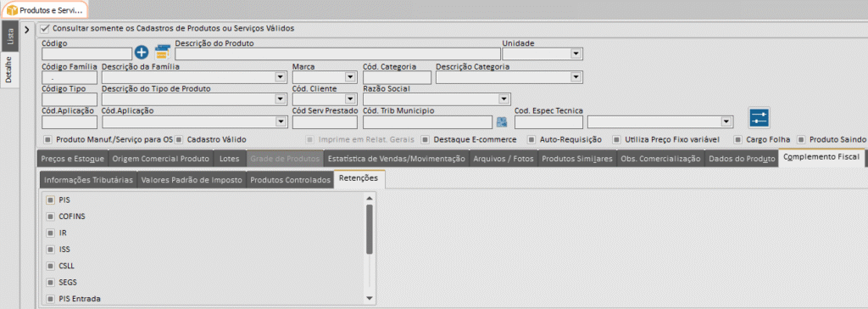Image resolution: width=868 pixels, height=309 pixels.
Task: Check the COFINS retention option
Action: point(50,216)
